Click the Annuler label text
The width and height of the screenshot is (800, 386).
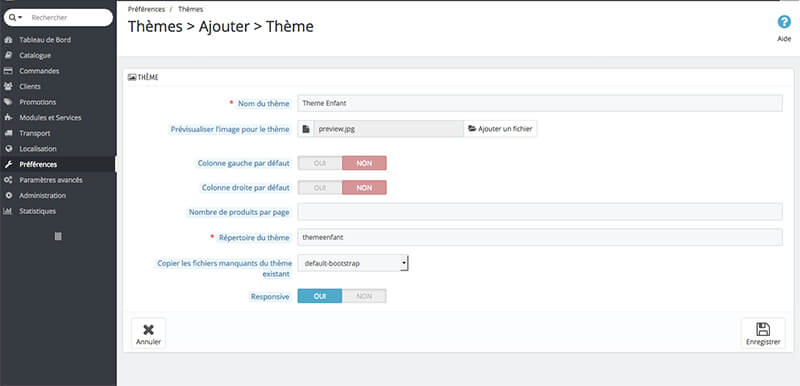148,342
